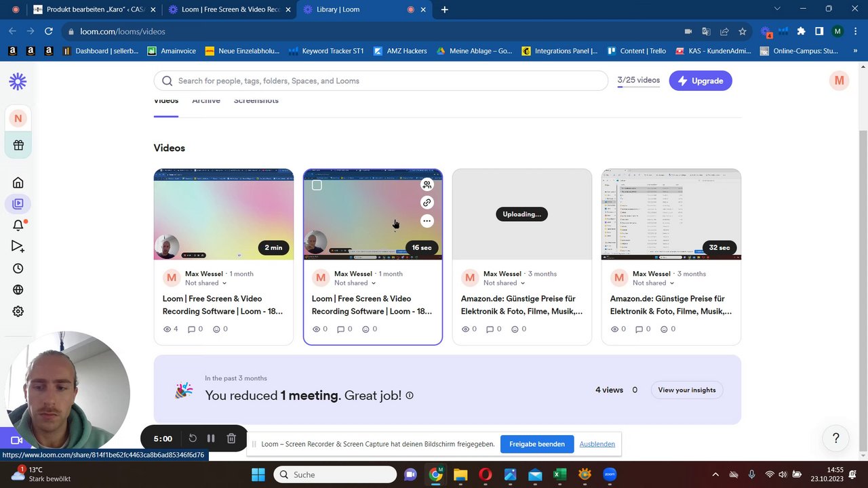This screenshot has width=868, height=488.
Task: Open Excel from the taskbar
Action: click(x=559, y=474)
